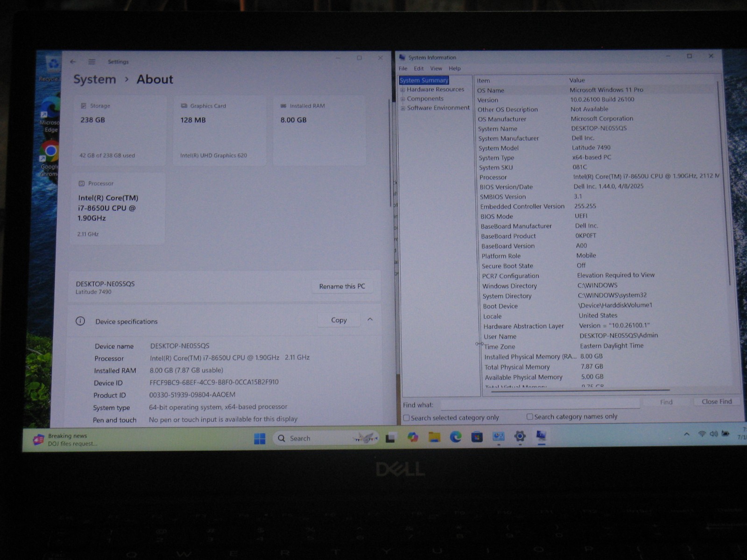This screenshot has height=560, width=747.
Task: Open the monitor app icon left of Settings gear
Action: click(x=499, y=436)
